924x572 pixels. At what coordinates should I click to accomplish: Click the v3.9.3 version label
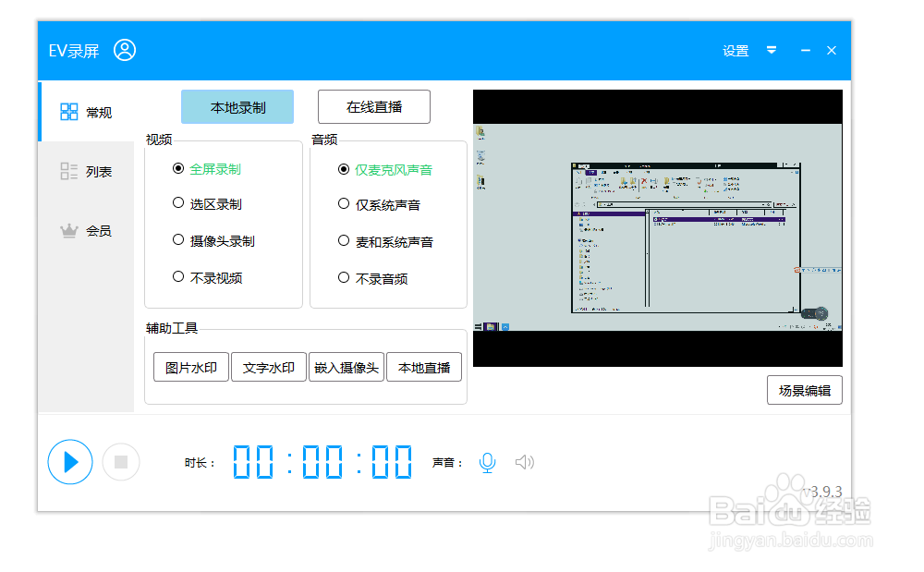pyautogui.click(x=822, y=492)
